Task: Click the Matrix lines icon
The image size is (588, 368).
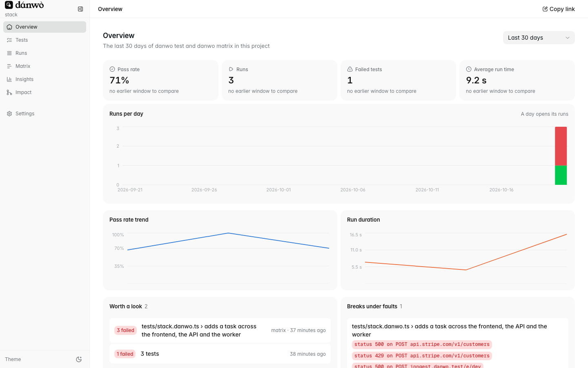Action: point(9,66)
